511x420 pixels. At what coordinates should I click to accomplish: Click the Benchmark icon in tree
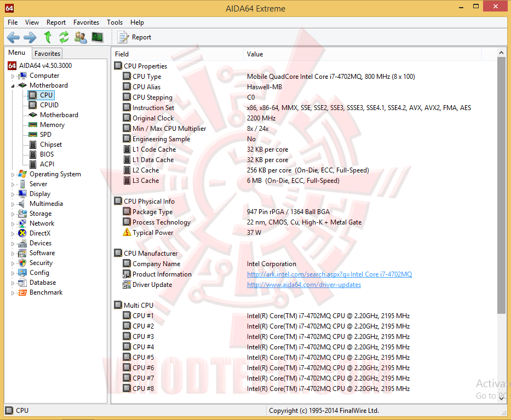coord(22,292)
